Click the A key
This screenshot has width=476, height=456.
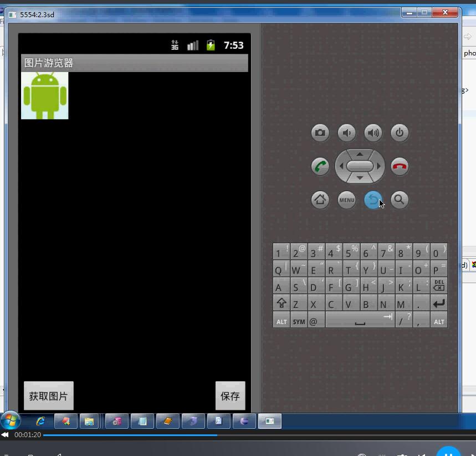pyautogui.click(x=281, y=286)
